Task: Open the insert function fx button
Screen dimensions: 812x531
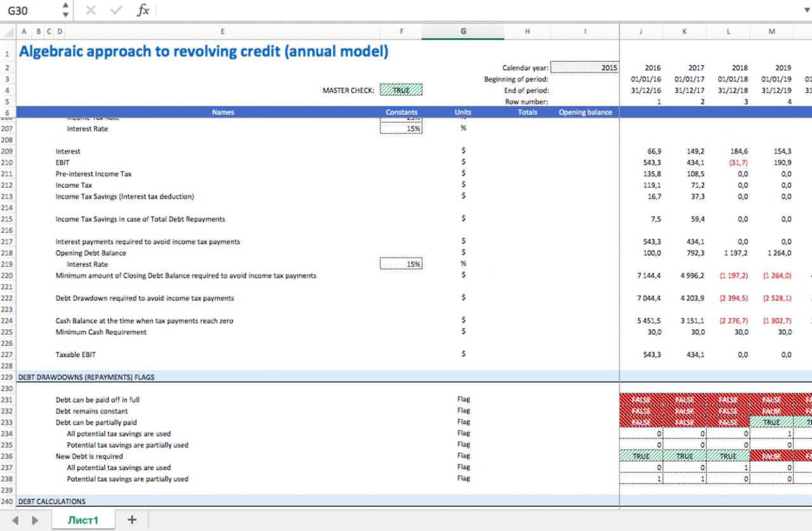Action: (143, 10)
